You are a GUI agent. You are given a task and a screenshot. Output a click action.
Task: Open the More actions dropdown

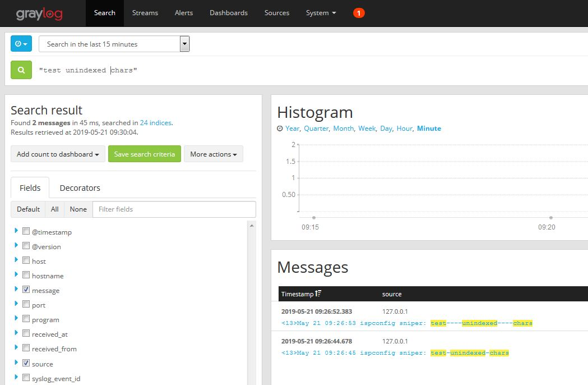tap(214, 154)
